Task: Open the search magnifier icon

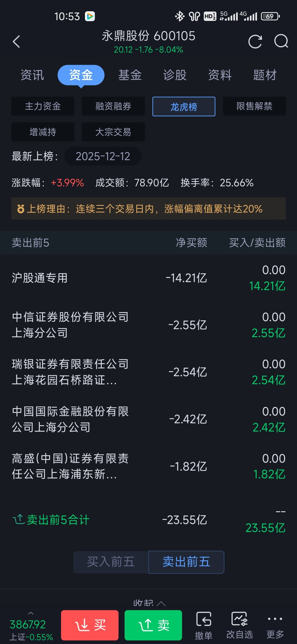Action: tap(281, 41)
